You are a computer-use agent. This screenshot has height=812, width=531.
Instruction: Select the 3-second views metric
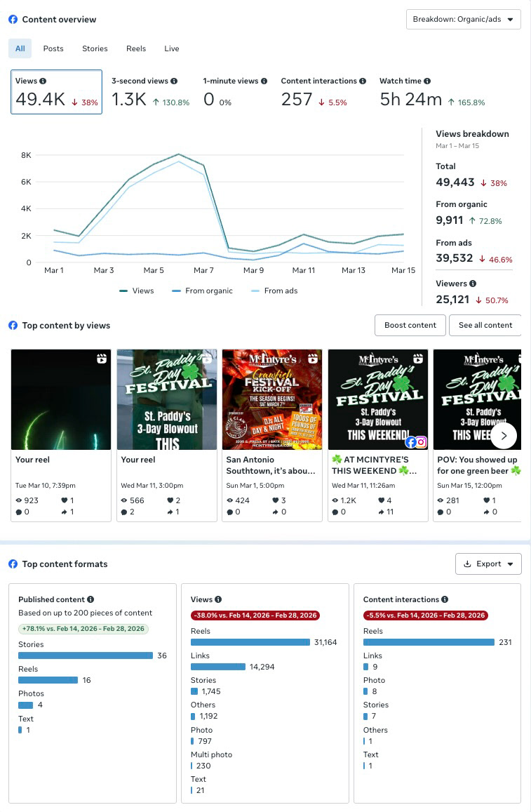pos(150,92)
